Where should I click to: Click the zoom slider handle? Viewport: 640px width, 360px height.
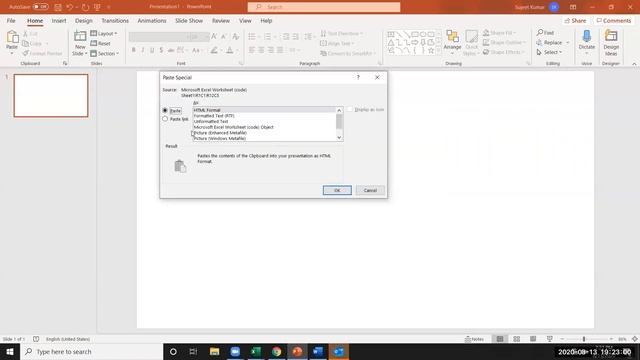(x=584, y=339)
